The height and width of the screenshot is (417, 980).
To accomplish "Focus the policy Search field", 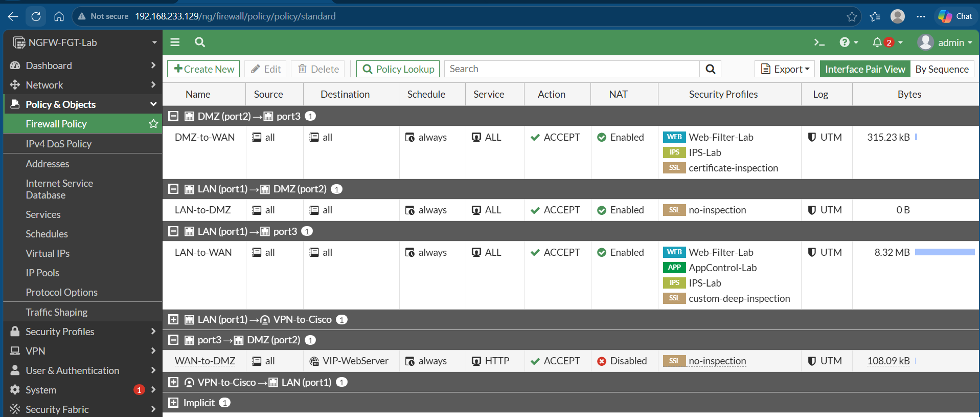I will 572,69.
